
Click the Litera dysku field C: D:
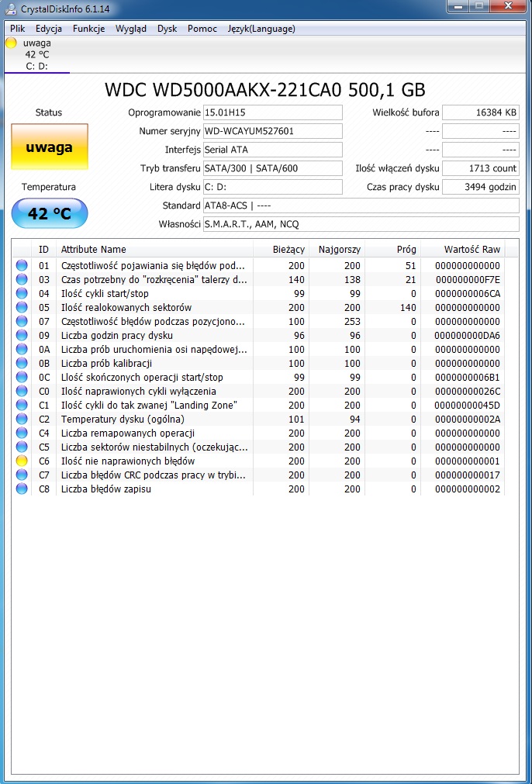(x=272, y=187)
